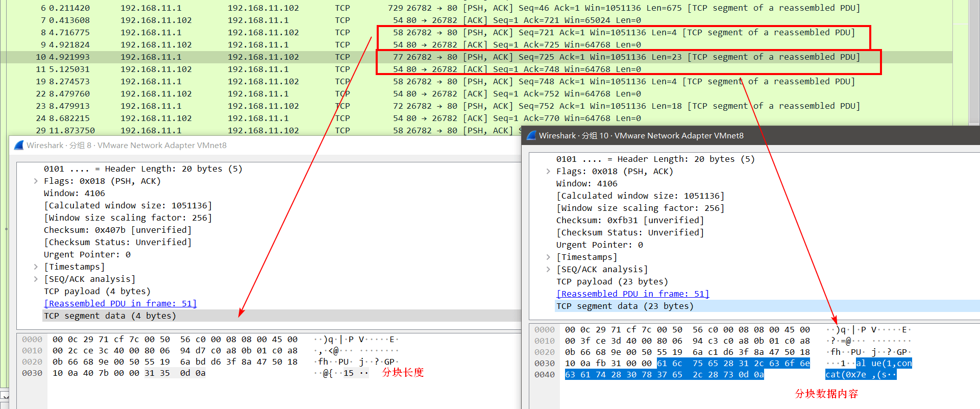Click hex row 0020 in packet 10 window
The image size is (980, 409).
click(x=688, y=352)
